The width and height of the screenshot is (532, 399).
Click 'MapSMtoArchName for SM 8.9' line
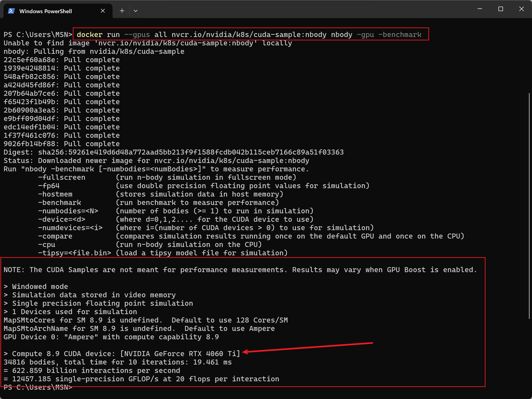pyautogui.click(x=139, y=329)
